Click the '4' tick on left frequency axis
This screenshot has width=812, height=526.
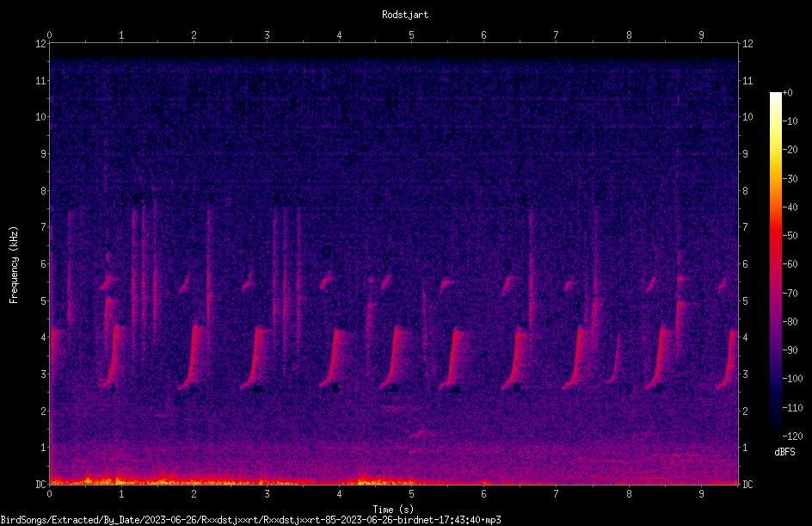tap(43, 337)
